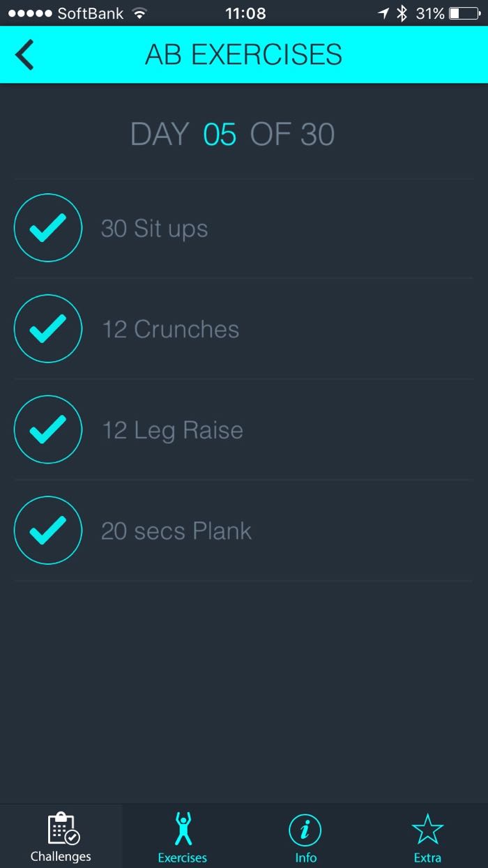Tap the "20 secs Plank" exercise text

point(176,531)
